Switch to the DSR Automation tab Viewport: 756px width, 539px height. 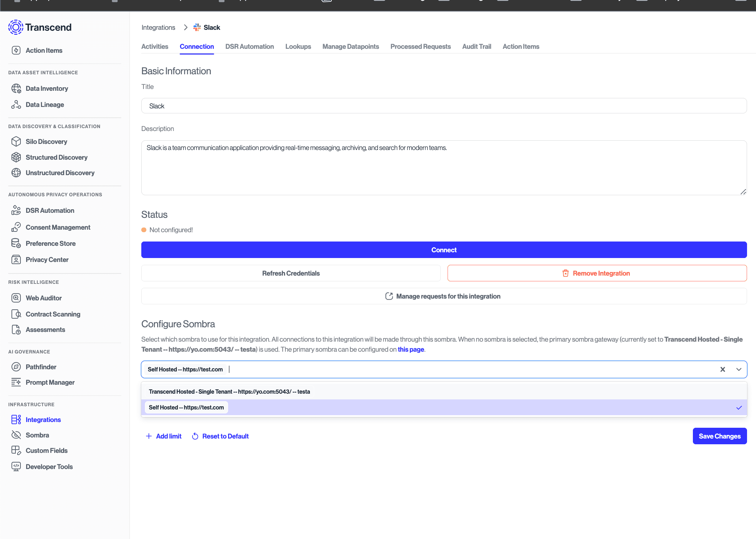pos(250,46)
